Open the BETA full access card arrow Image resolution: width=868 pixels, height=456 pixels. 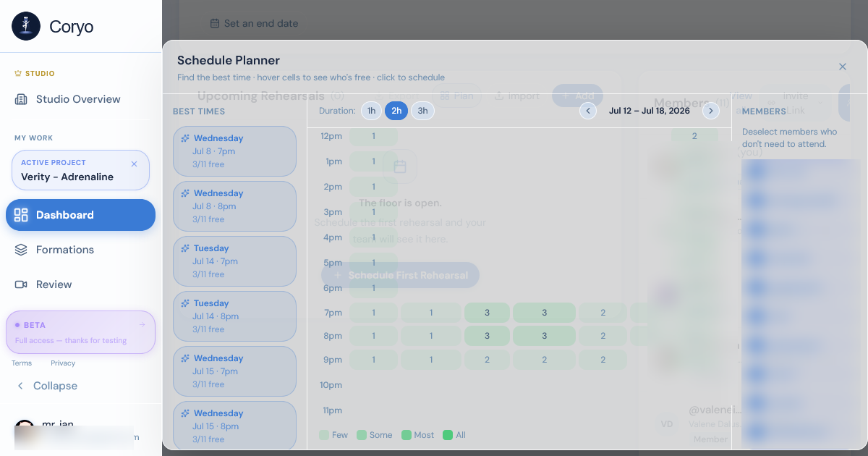(x=142, y=324)
